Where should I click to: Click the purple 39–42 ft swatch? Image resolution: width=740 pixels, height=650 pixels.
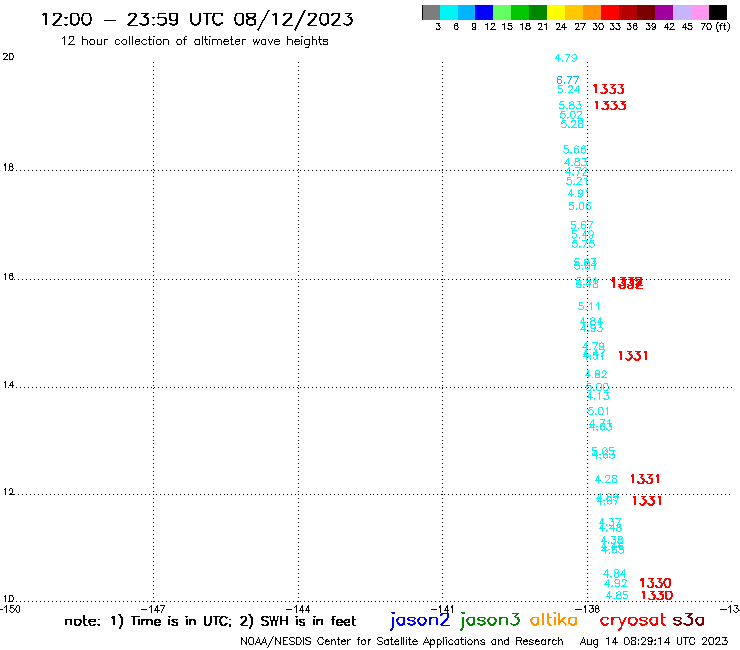(x=664, y=12)
